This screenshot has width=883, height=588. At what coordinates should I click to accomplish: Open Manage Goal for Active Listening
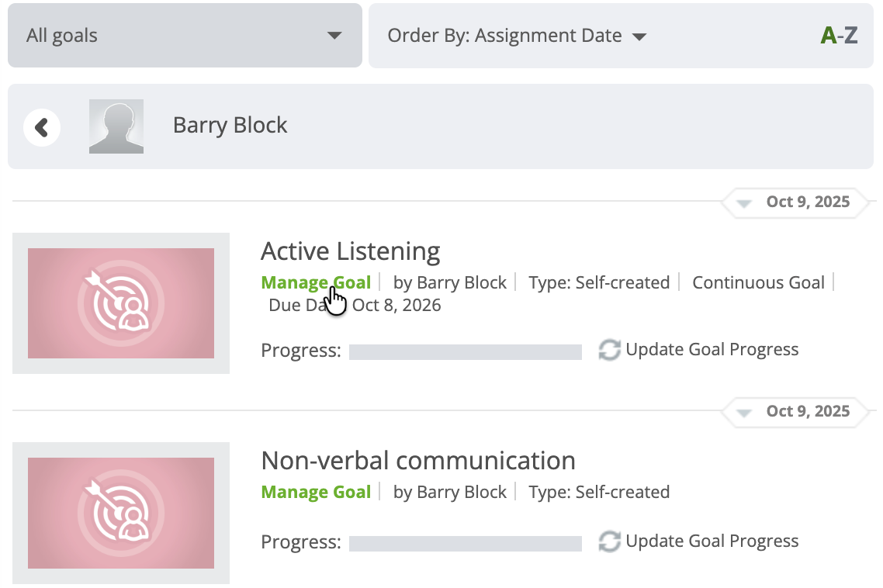click(316, 282)
